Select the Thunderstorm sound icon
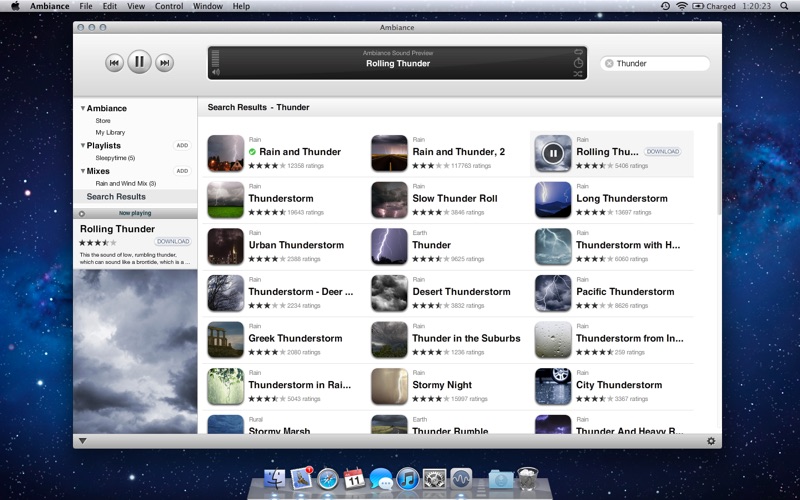 click(x=226, y=200)
